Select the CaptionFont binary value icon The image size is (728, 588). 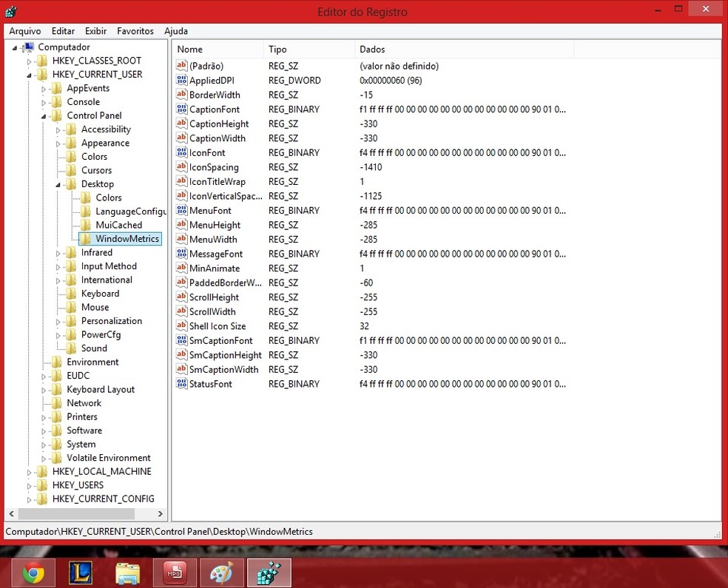click(182, 109)
